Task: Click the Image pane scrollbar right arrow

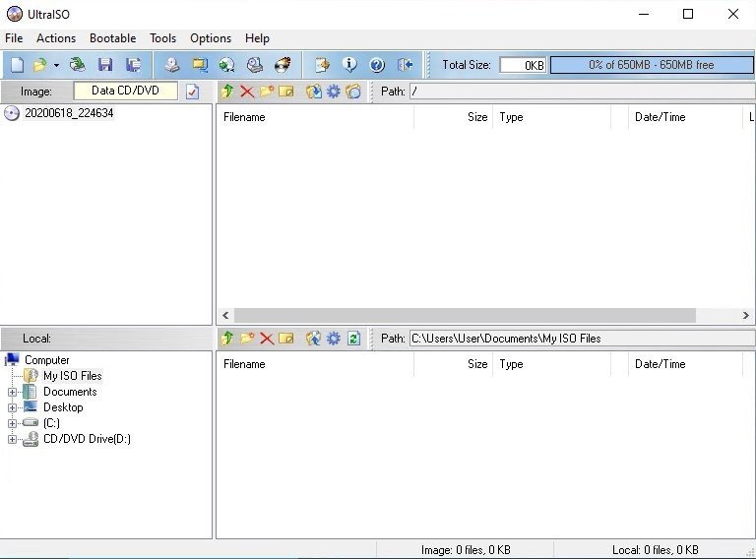Action: (x=746, y=316)
